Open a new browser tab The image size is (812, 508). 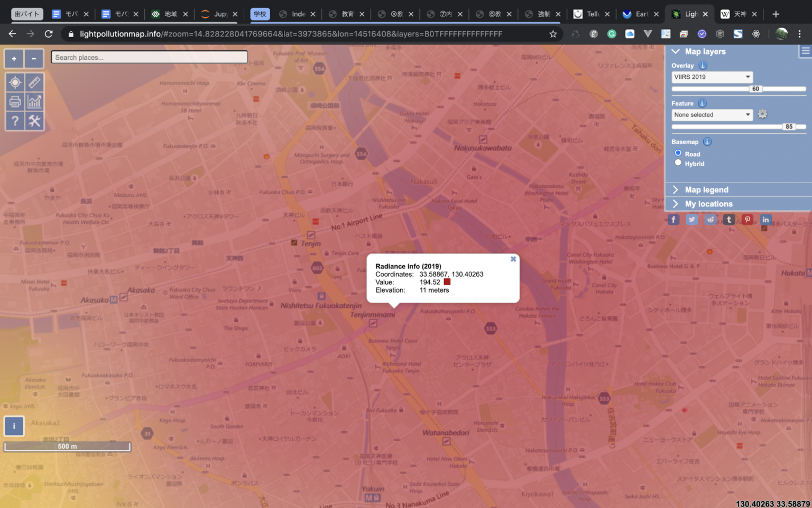click(x=776, y=14)
